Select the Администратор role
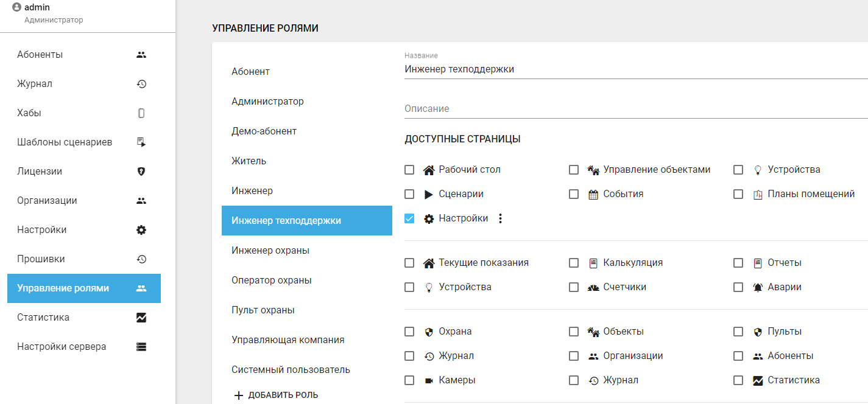The image size is (868, 404). pos(267,101)
